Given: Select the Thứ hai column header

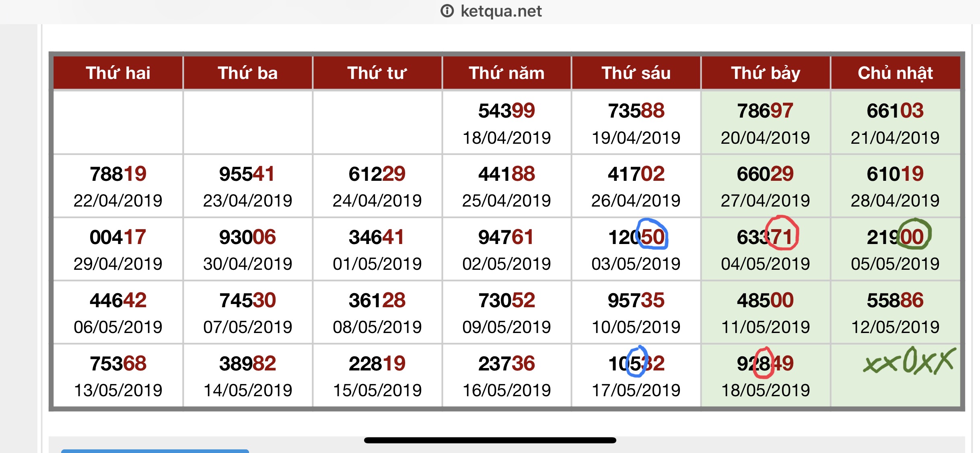Looking at the screenshot, I should (118, 73).
